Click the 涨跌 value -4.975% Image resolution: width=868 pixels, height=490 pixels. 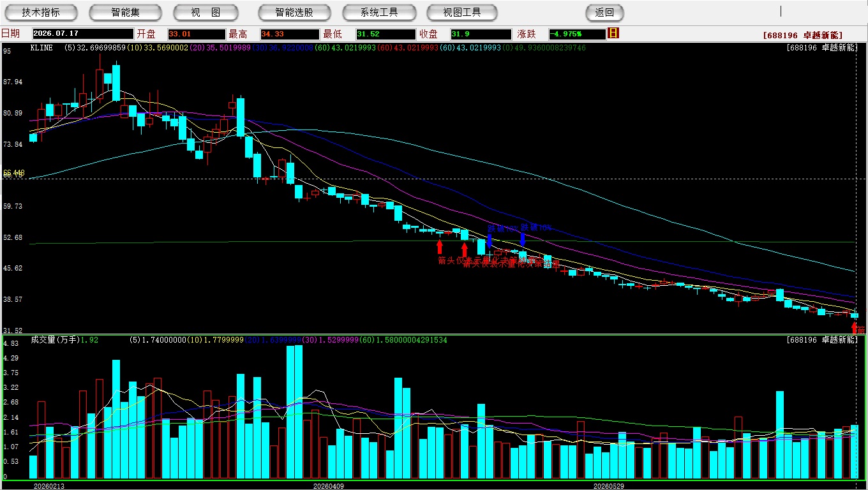click(577, 34)
